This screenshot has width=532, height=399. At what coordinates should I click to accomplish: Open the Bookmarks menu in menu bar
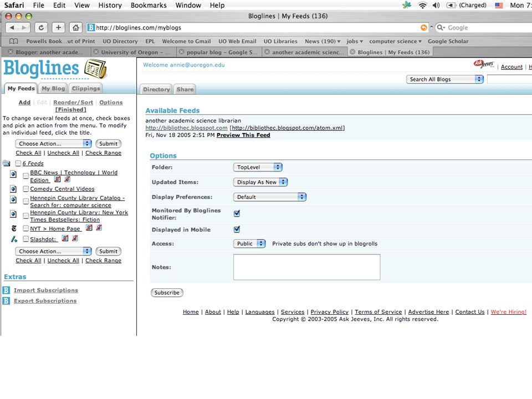click(149, 5)
